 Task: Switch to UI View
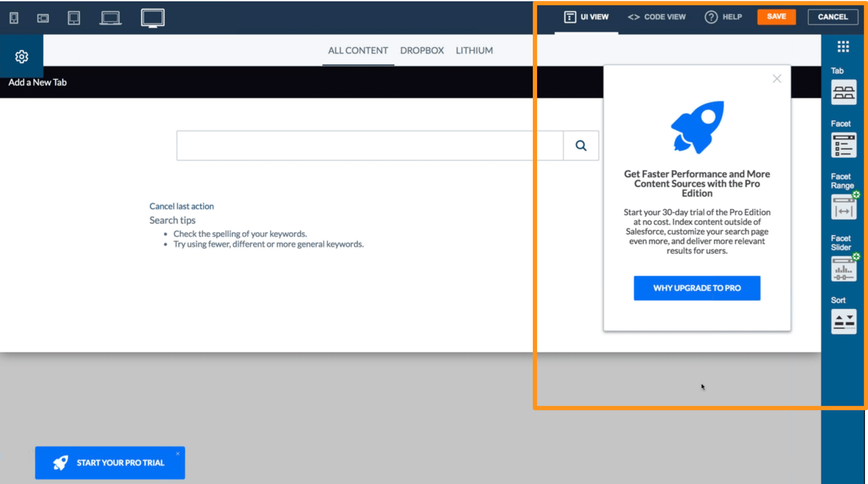pyautogui.click(x=586, y=17)
